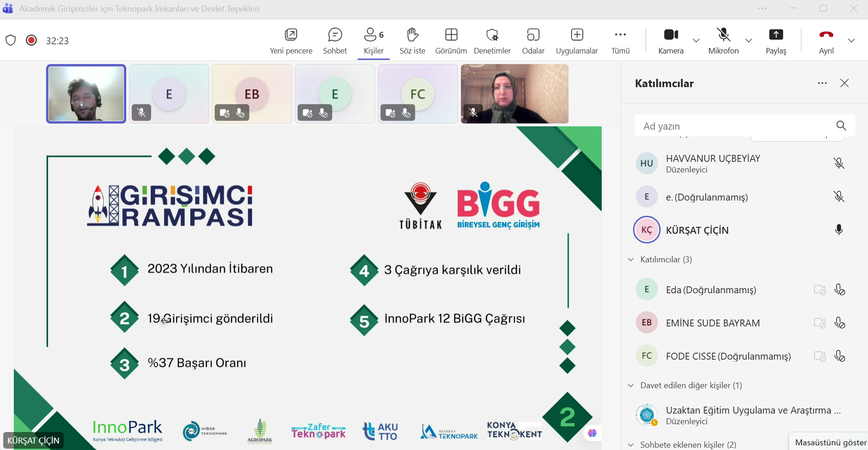Select the headscarf woman's video thumbnail
Screen dimensions: 868x450
(515, 94)
